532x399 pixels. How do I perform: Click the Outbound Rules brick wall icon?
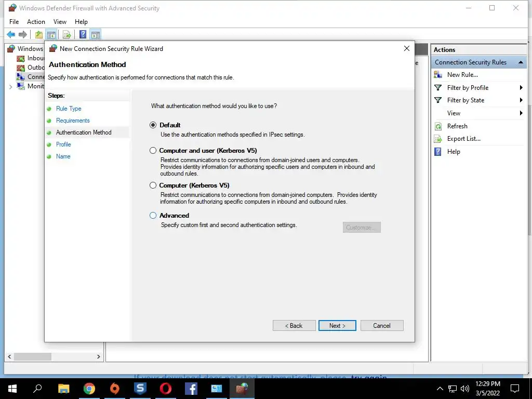click(x=21, y=68)
